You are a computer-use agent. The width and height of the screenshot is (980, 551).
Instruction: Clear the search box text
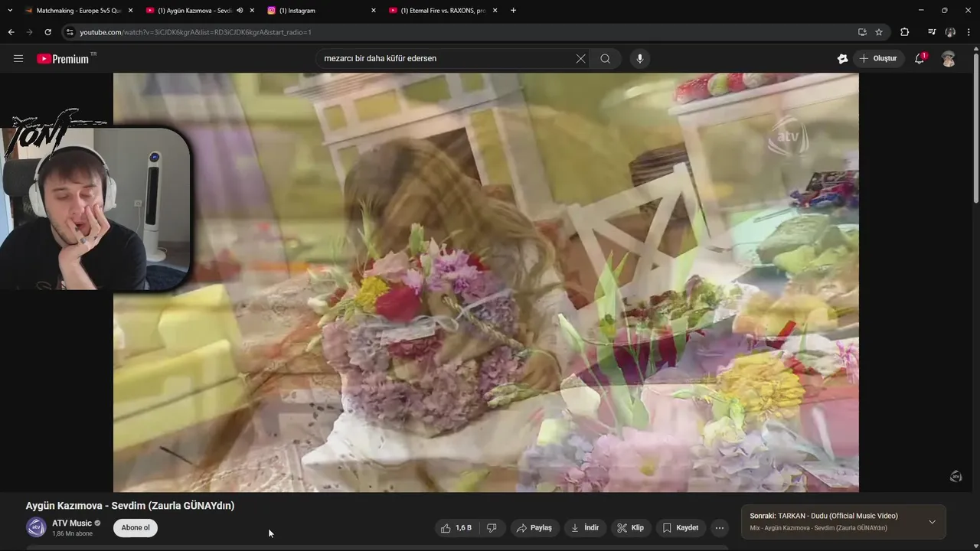(580, 59)
